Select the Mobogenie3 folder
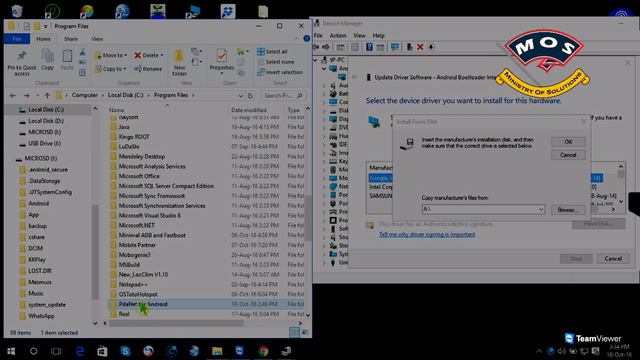 point(134,255)
